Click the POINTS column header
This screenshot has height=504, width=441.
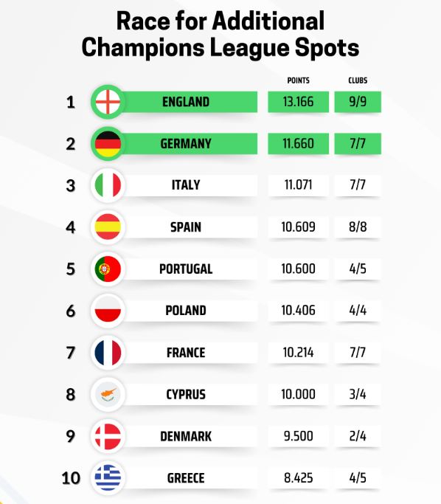coord(299,80)
